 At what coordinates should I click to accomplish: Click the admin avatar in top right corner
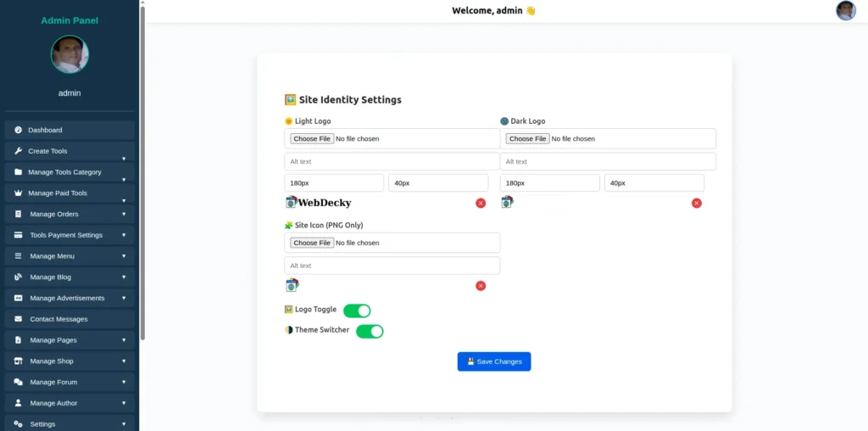pos(846,10)
